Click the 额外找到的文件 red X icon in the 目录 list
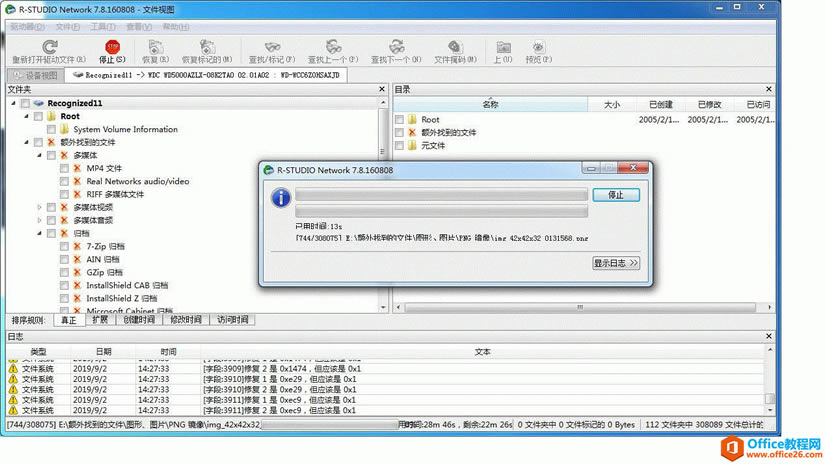The image size is (826, 465). [412, 133]
